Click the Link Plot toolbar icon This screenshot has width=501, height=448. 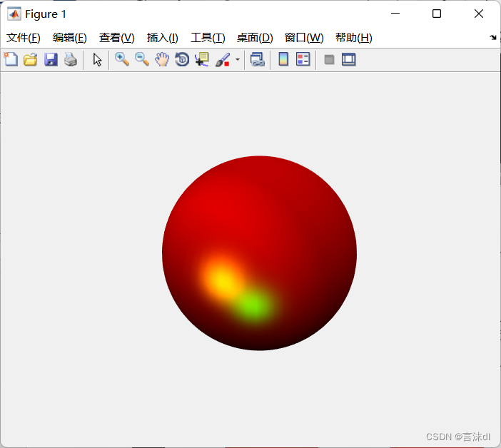pyautogui.click(x=258, y=60)
